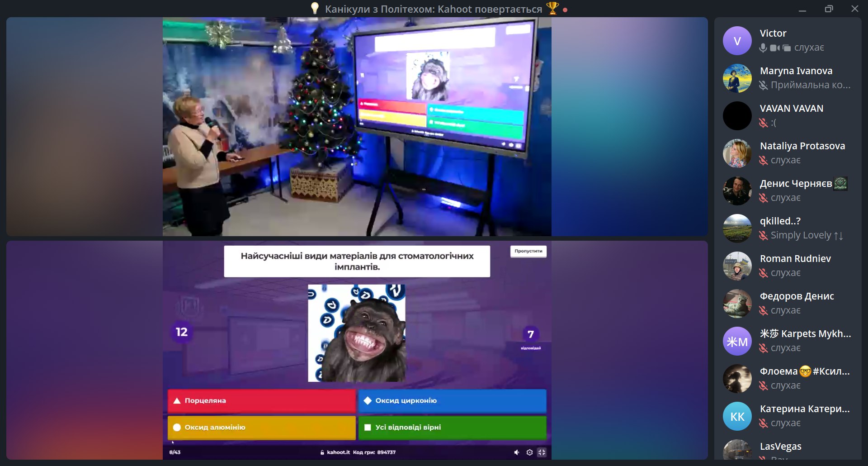Click the LasVegas avatar at the list bottom
Viewport: 868px width, 466px height.
pos(737,450)
